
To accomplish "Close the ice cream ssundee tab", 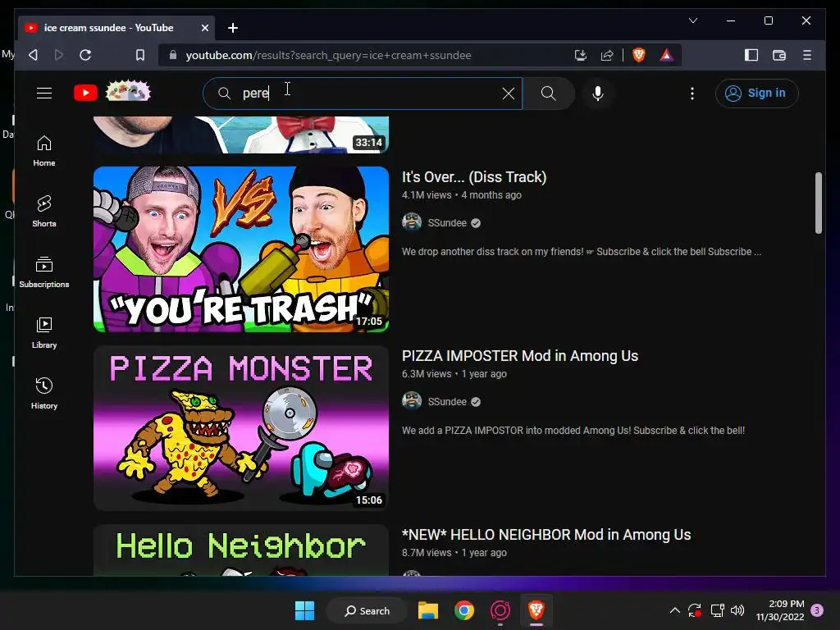I will [204, 28].
